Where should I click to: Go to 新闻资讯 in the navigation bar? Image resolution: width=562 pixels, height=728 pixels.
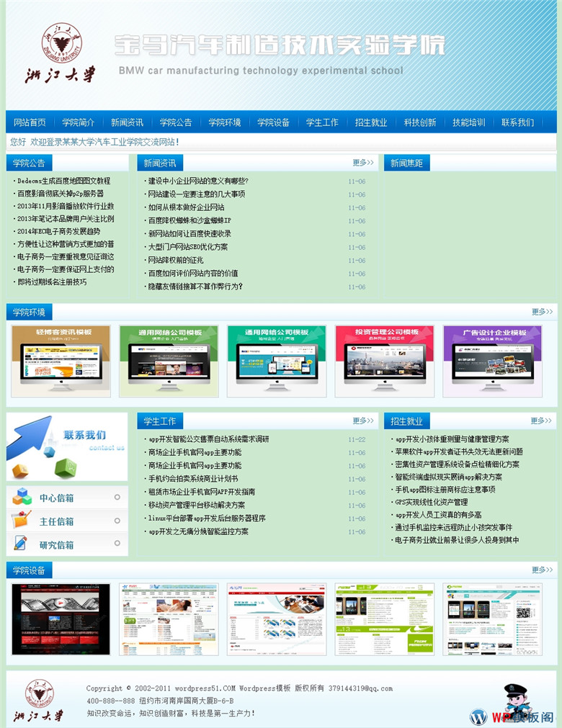click(x=128, y=122)
